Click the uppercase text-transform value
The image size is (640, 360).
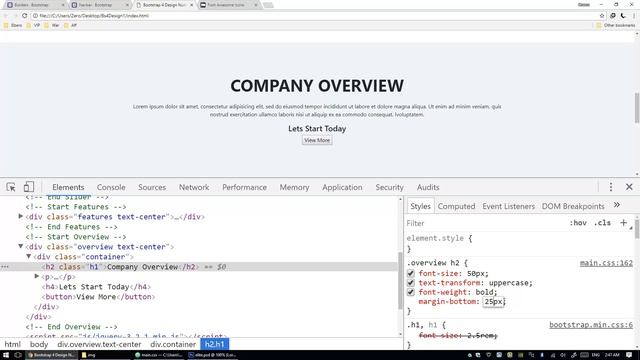[x=510, y=282]
